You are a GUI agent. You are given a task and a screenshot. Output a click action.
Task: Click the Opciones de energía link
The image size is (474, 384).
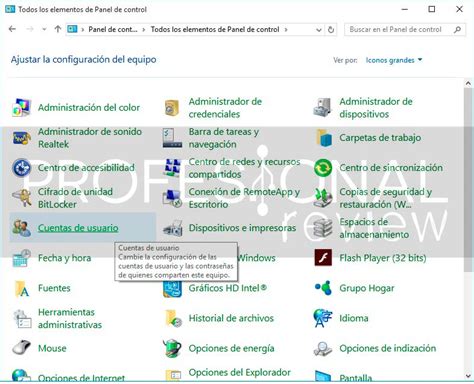(x=231, y=348)
